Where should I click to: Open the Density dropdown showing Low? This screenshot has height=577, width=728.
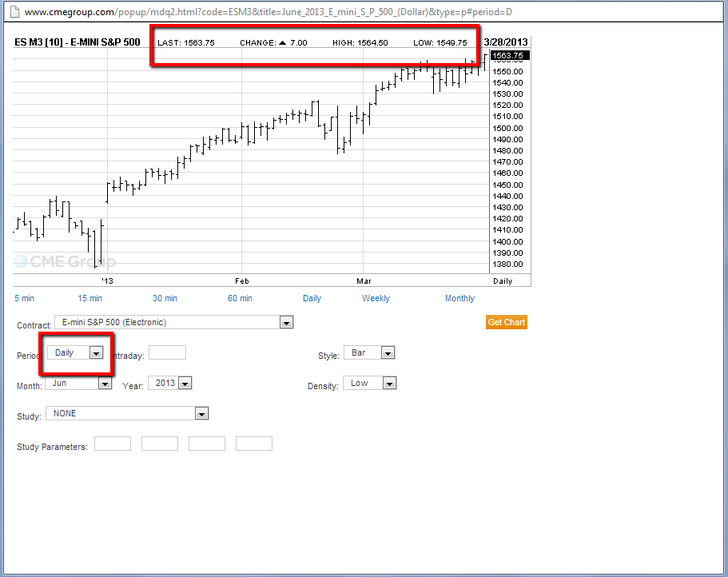pyautogui.click(x=369, y=384)
